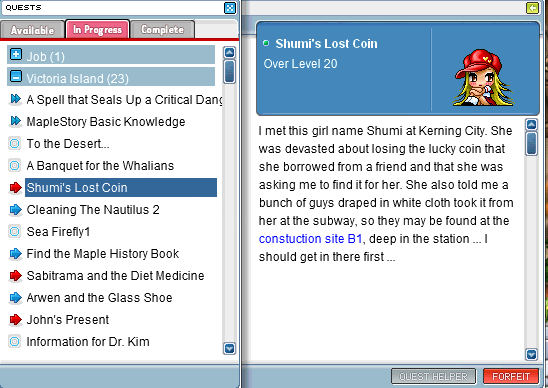This screenshot has width=548, height=388.
Task: Open the constuction site B1 link
Action: click(x=310, y=239)
